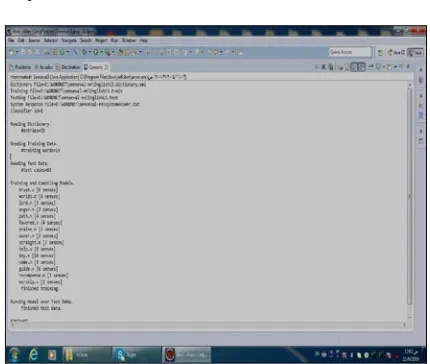The image size is (430, 364).
Task: Click the 'lord.n' senses line
Action: pyautogui.click(x=37, y=203)
